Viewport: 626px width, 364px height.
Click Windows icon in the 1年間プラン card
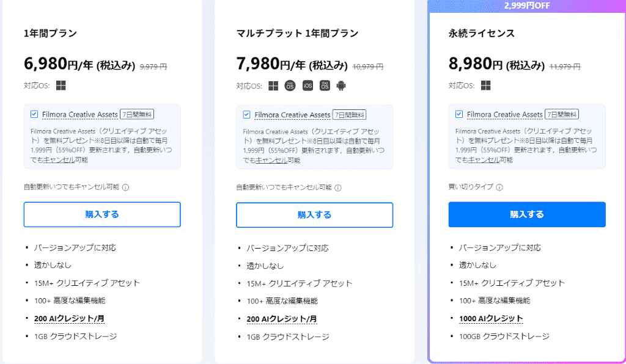(x=61, y=86)
